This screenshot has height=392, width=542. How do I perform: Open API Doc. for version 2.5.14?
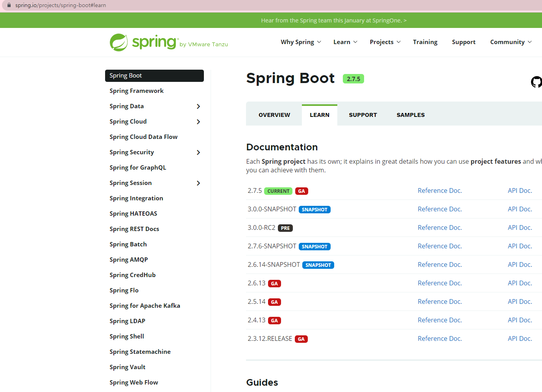point(520,301)
